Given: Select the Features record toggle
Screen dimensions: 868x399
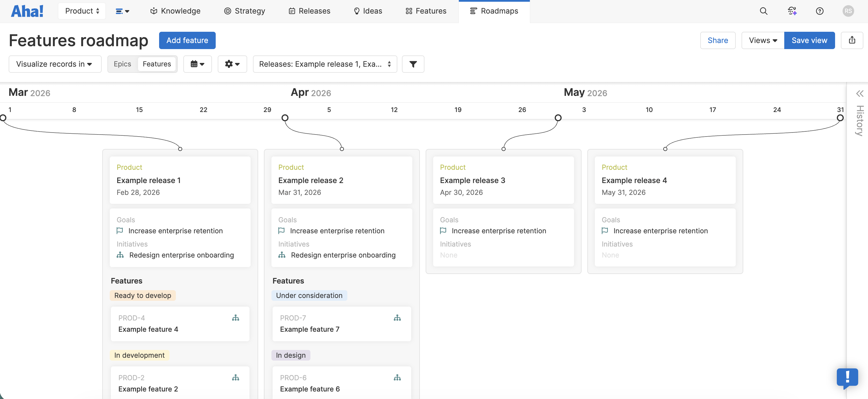Looking at the screenshot, I should tap(157, 64).
